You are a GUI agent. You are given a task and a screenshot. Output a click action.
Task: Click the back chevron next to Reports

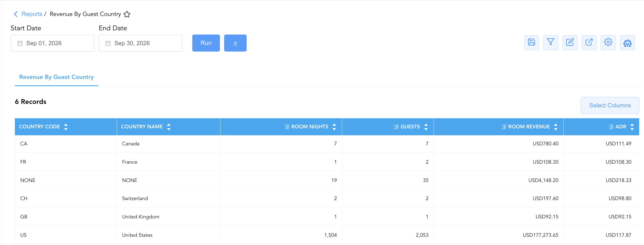point(16,14)
